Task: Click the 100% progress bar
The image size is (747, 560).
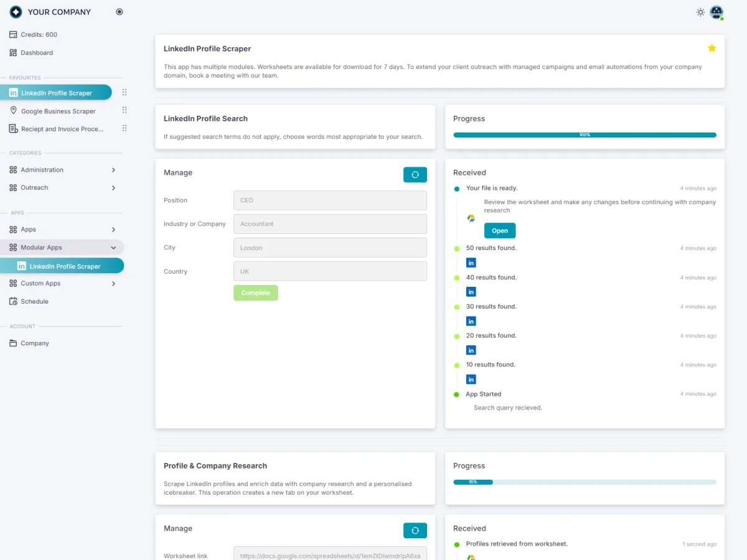Action: pos(585,135)
